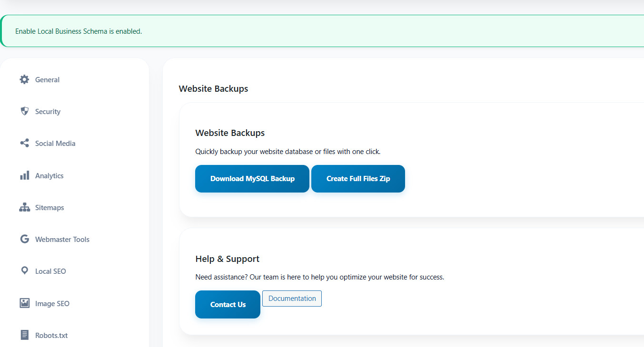Open the Sitemaps settings page
The width and height of the screenshot is (644, 347).
(x=50, y=207)
